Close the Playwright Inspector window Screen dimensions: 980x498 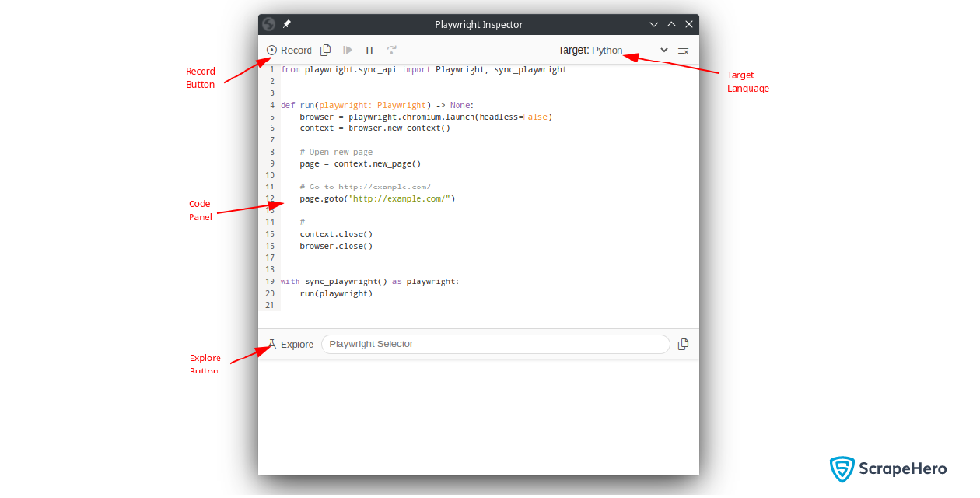pos(688,24)
